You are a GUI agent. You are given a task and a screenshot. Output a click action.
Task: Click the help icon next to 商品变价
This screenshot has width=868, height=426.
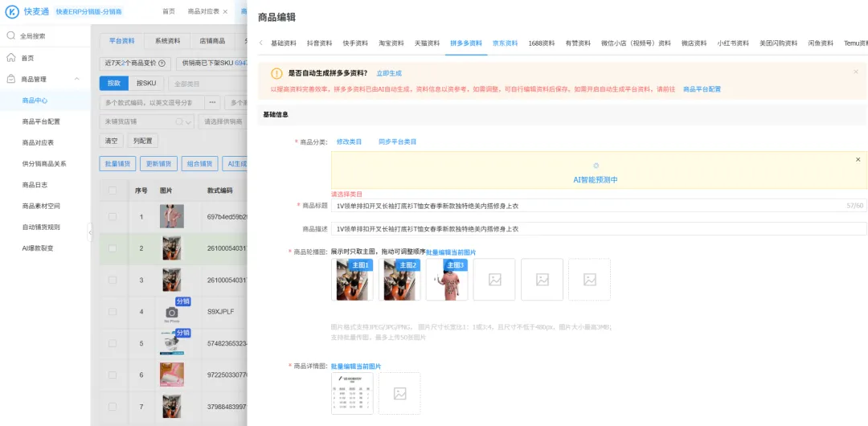click(x=162, y=63)
